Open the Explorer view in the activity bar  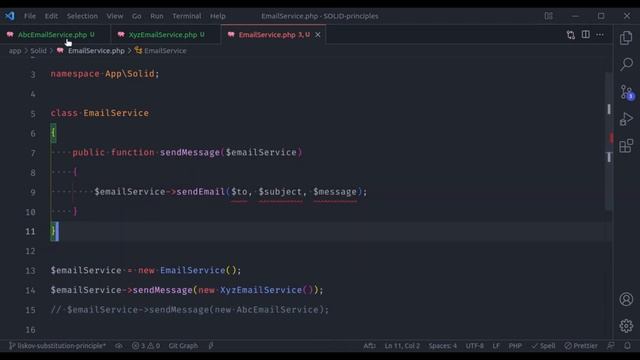(626, 38)
